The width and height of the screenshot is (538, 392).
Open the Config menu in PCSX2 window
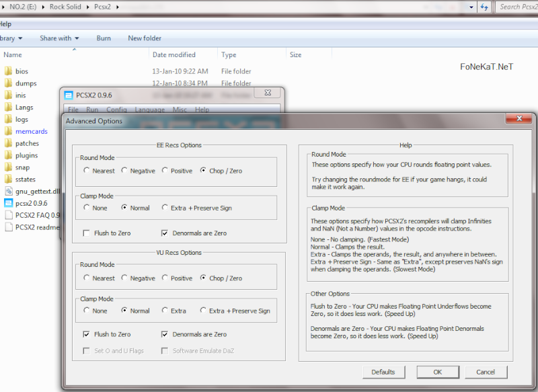click(116, 110)
